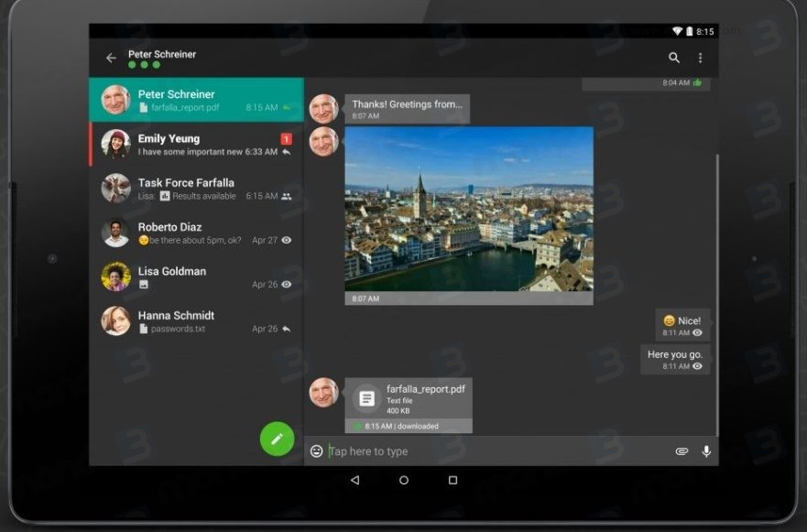Open the Hanna Schmidt conversation
Screen dimensions: 807x532
tap(197, 321)
